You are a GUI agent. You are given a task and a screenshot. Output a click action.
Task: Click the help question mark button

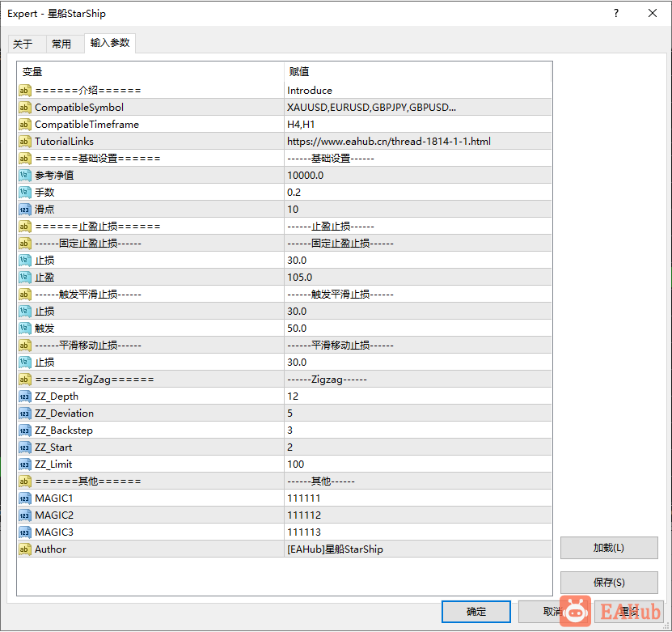pyautogui.click(x=616, y=13)
